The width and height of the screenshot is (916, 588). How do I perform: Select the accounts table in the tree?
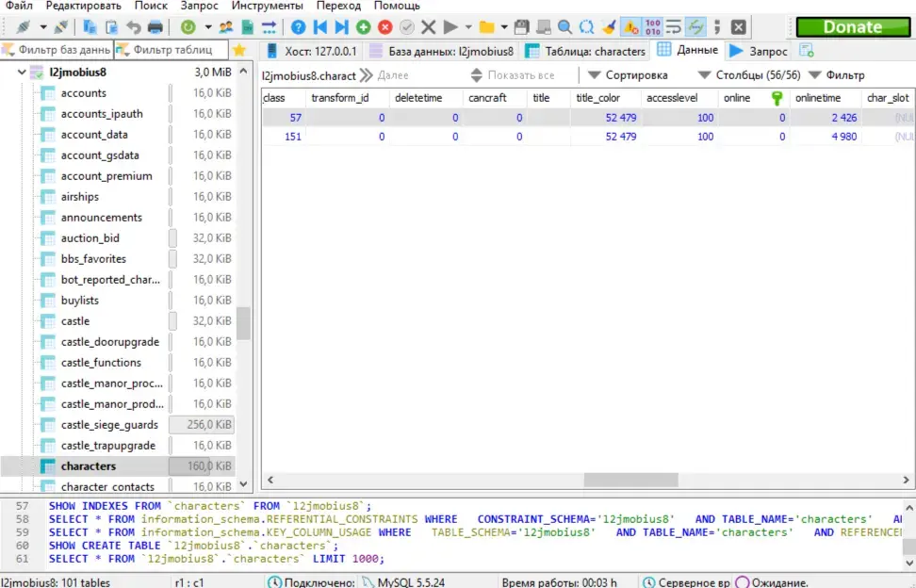[x=84, y=93]
